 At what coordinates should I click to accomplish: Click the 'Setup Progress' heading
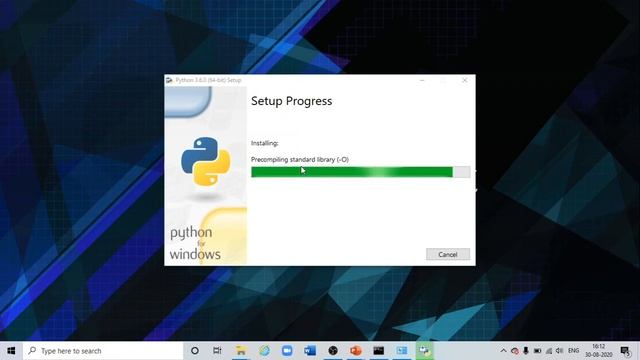point(291,101)
